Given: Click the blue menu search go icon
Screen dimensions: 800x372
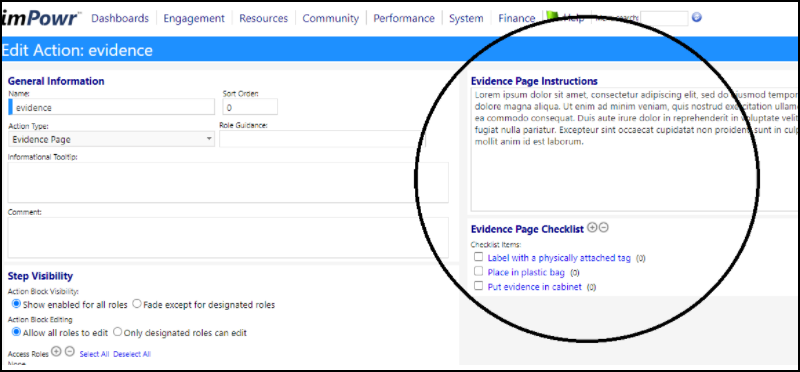Looking at the screenshot, I should coord(696,17).
